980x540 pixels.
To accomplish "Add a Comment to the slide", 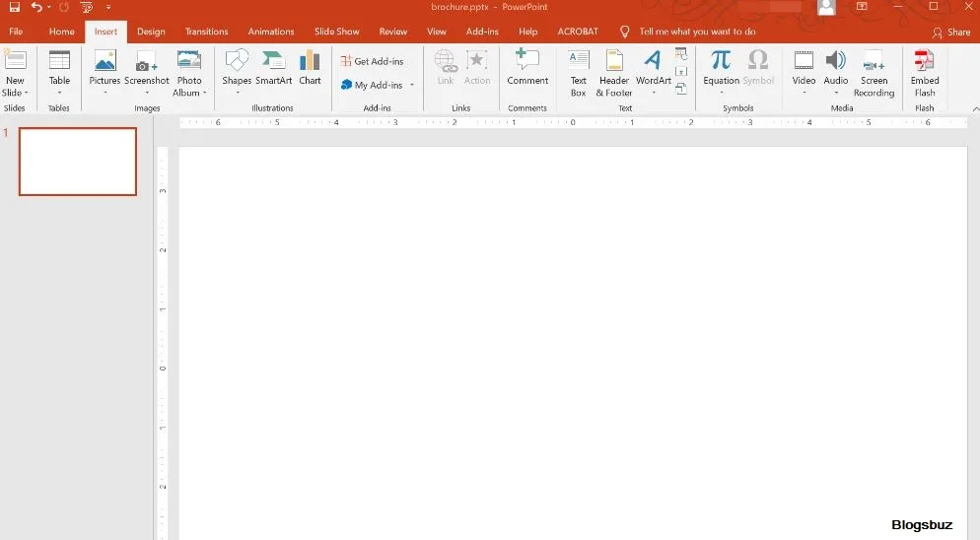I will pyautogui.click(x=527, y=62).
